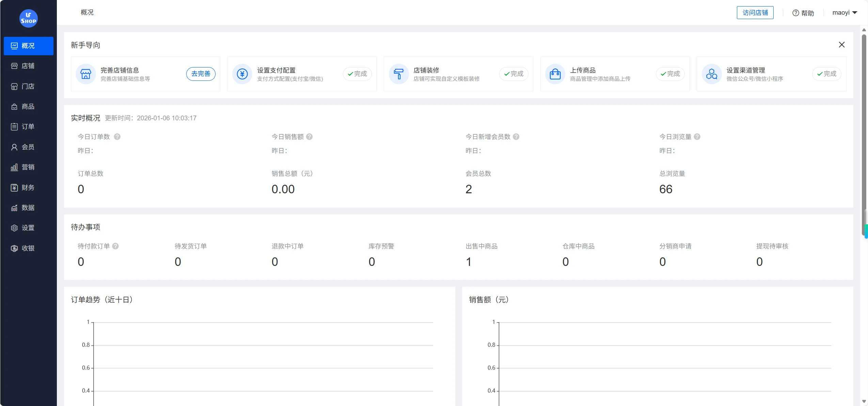Dismiss the 新手导向 panel with its X
Image resolution: width=868 pixels, height=406 pixels.
pos(841,44)
